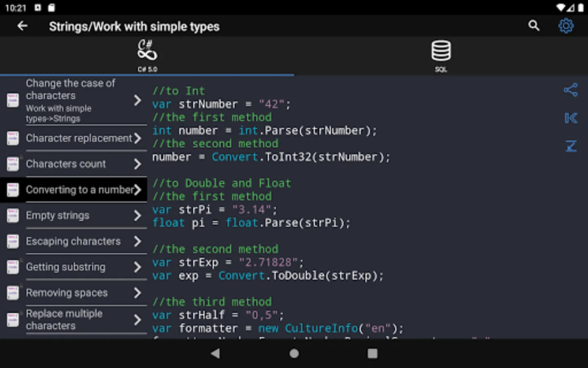
Task: Click the document icon beside 'Removing spaces'
Action: tap(13, 293)
